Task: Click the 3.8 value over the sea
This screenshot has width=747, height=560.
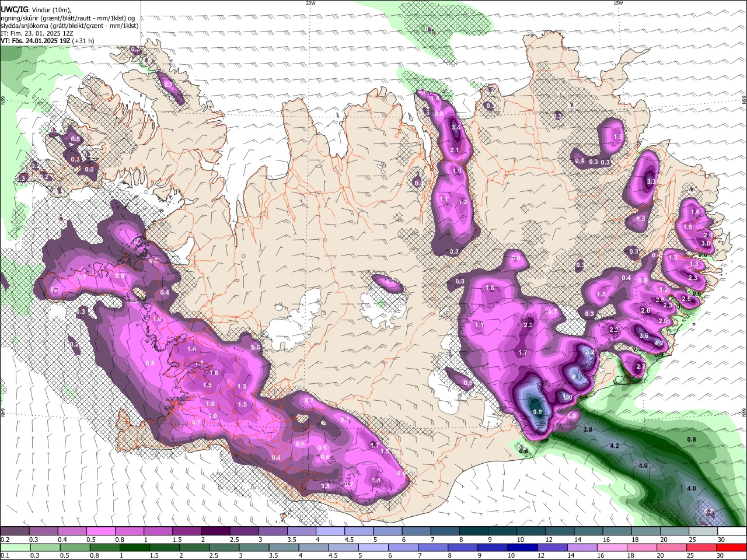Action: click(588, 429)
